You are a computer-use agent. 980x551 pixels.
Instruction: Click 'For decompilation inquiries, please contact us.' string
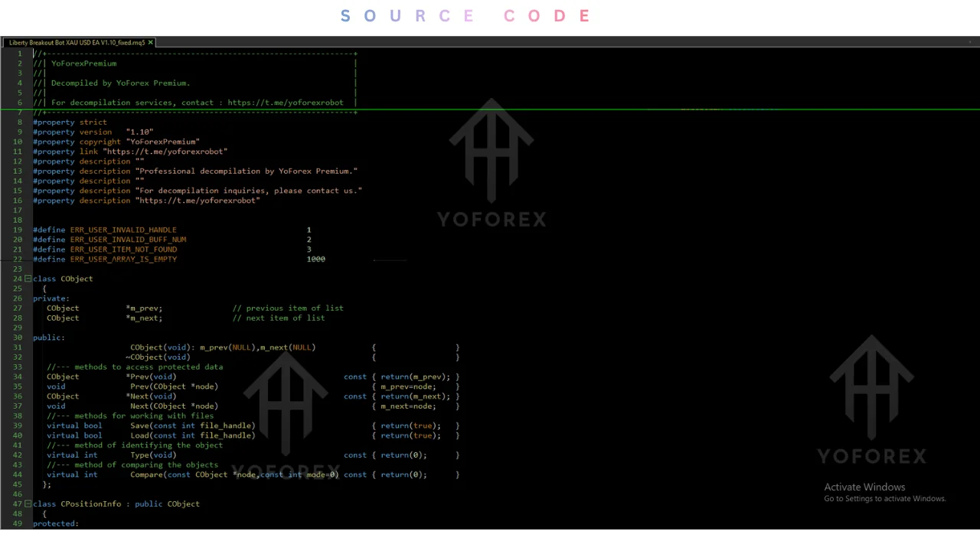(249, 191)
